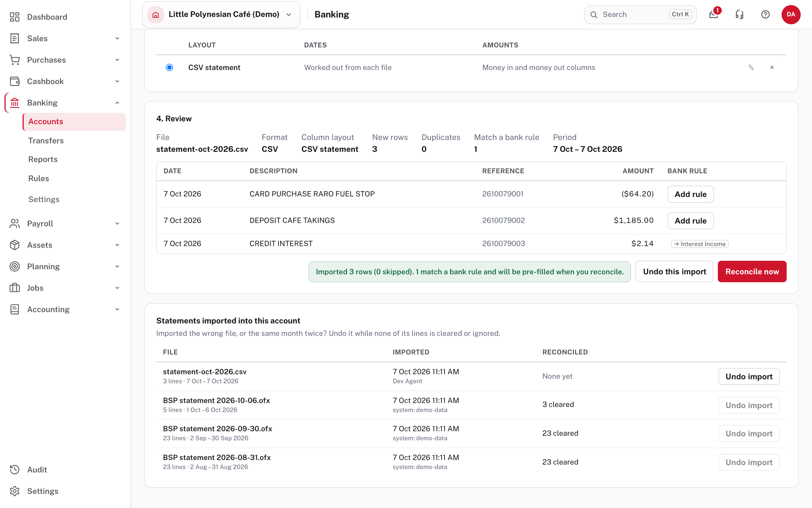
Task: Expand the Sales menu chevron
Action: click(x=118, y=38)
